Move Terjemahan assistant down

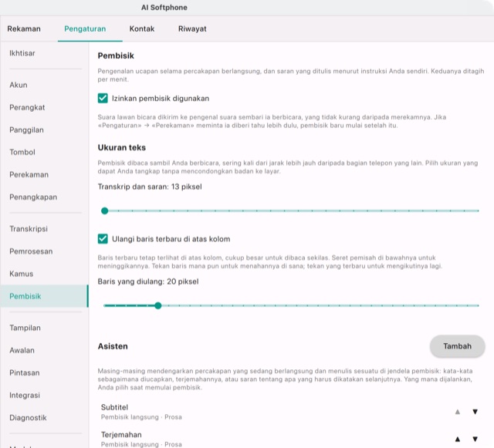475,440
